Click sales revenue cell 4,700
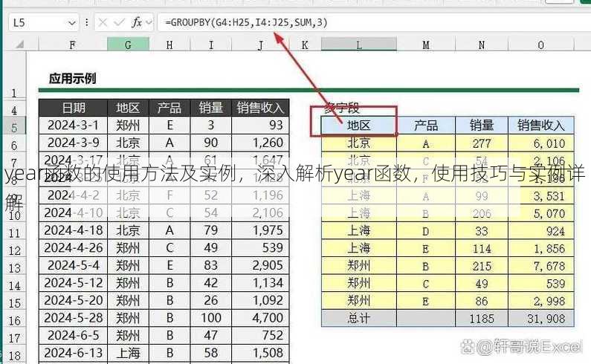This screenshot has height=364, width=591. point(260,318)
